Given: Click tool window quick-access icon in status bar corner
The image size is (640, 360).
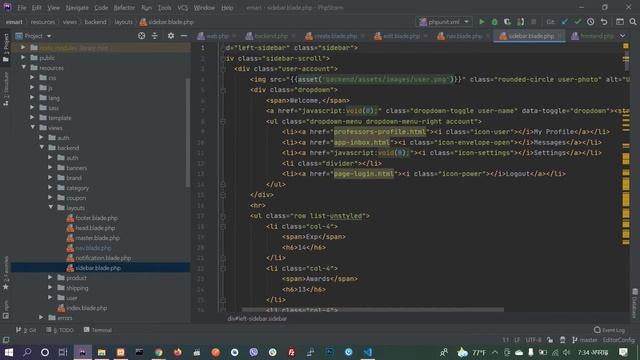Looking at the screenshot, I should tap(6, 340).
